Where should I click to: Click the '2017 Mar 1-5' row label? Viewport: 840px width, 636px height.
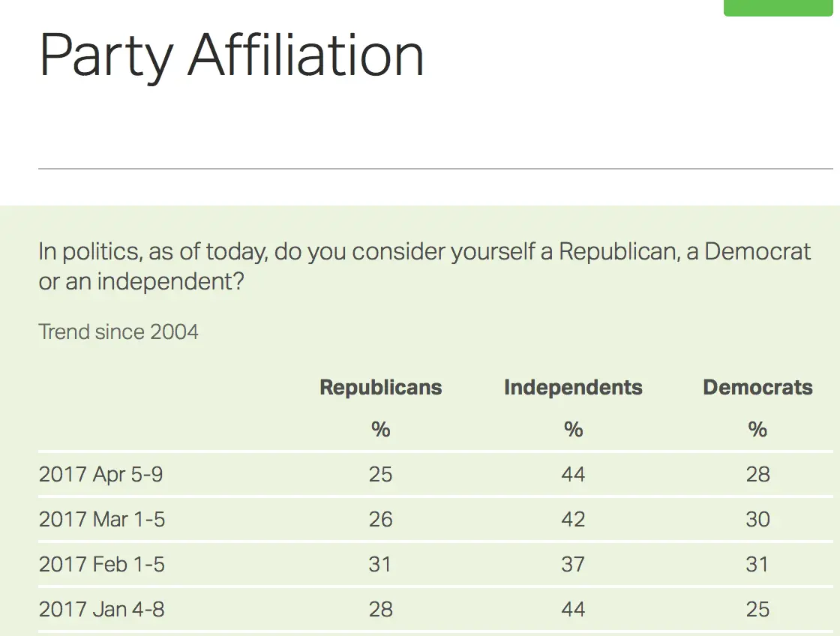[x=102, y=520]
